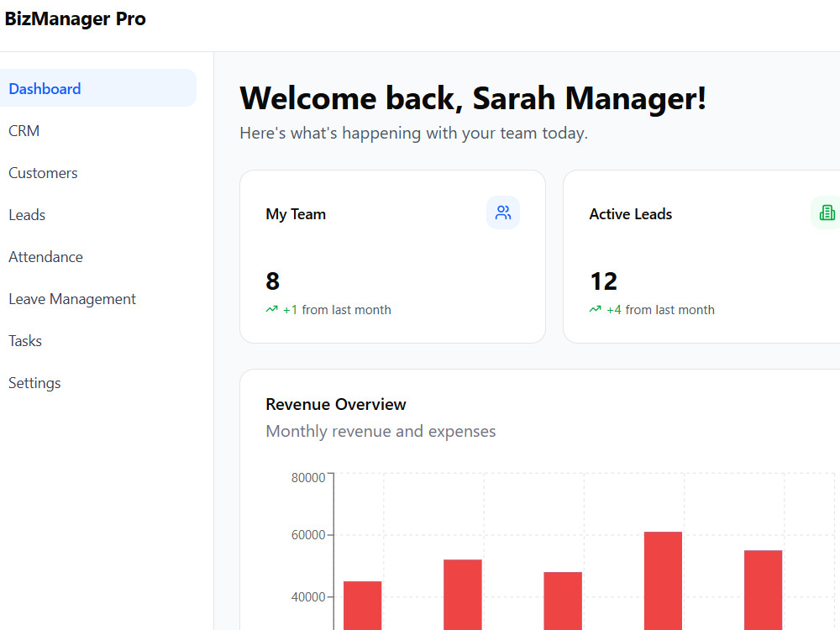Viewport: 840px width, 630px height.
Task: Click the Revenue Overview heading
Action: tap(336, 405)
